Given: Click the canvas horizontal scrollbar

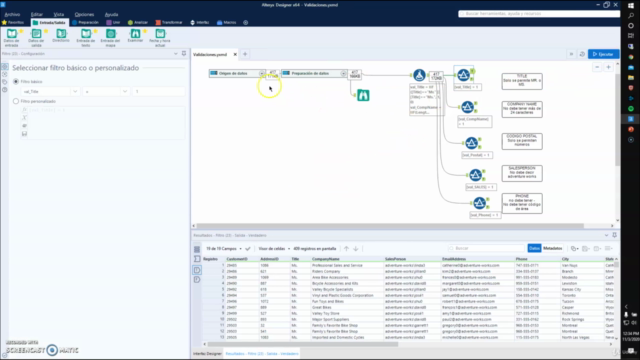Looking at the screenshot, I should pyautogui.click(x=390, y=226).
